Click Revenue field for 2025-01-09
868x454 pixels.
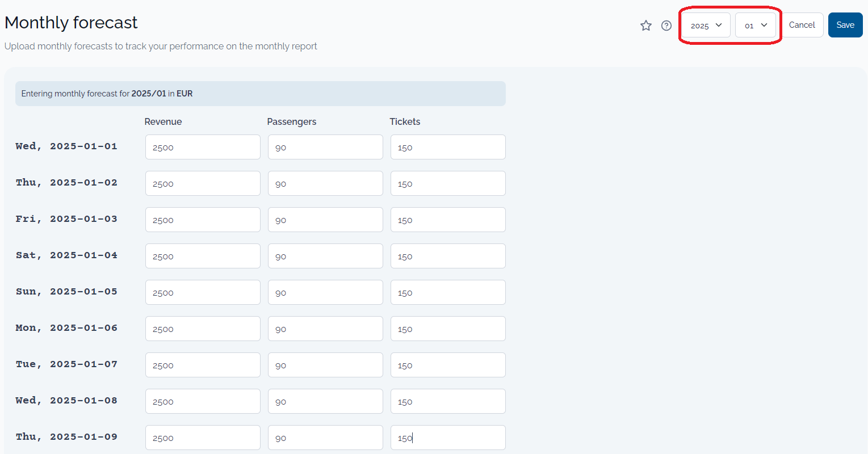tap(203, 438)
